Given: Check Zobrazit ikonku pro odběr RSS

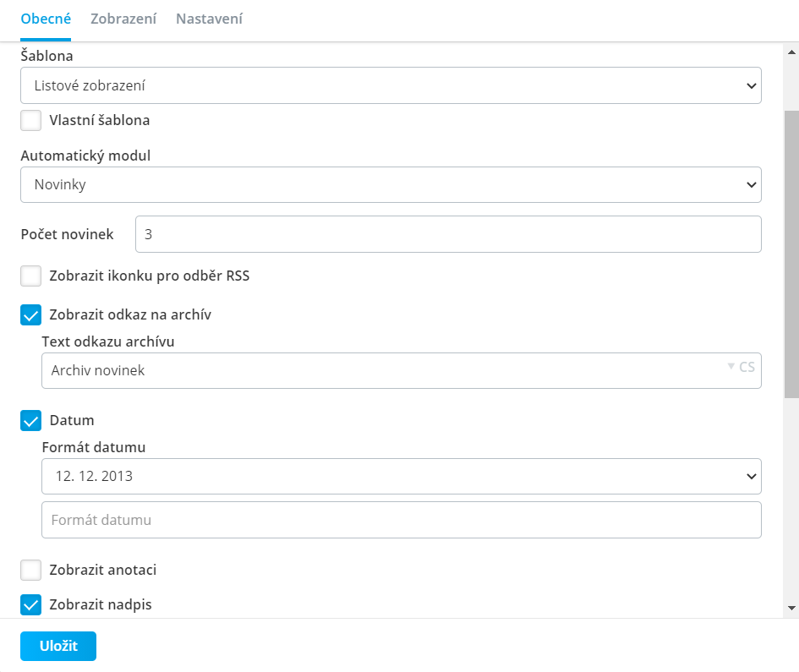Looking at the screenshot, I should [x=31, y=276].
